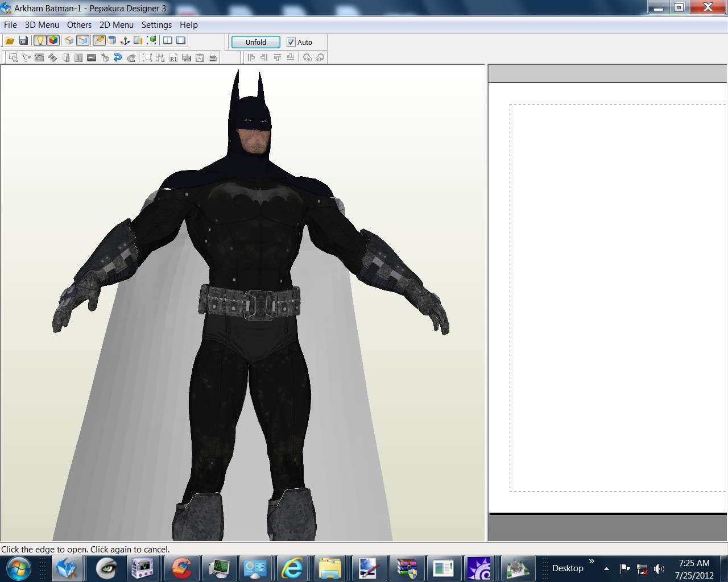Open the 3D Menu
Screen dimensions: 728x582
coord(42,25)
